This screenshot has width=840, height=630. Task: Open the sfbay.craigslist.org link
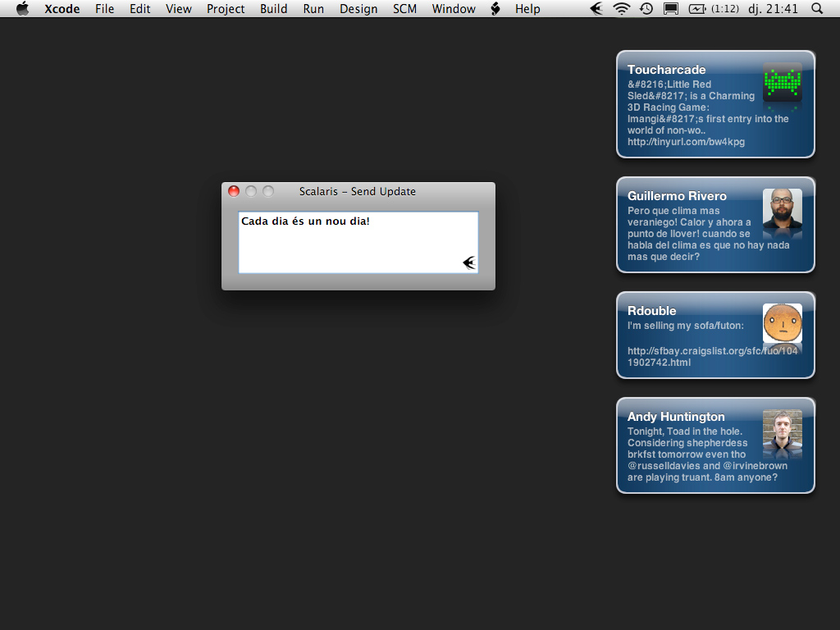713,357
